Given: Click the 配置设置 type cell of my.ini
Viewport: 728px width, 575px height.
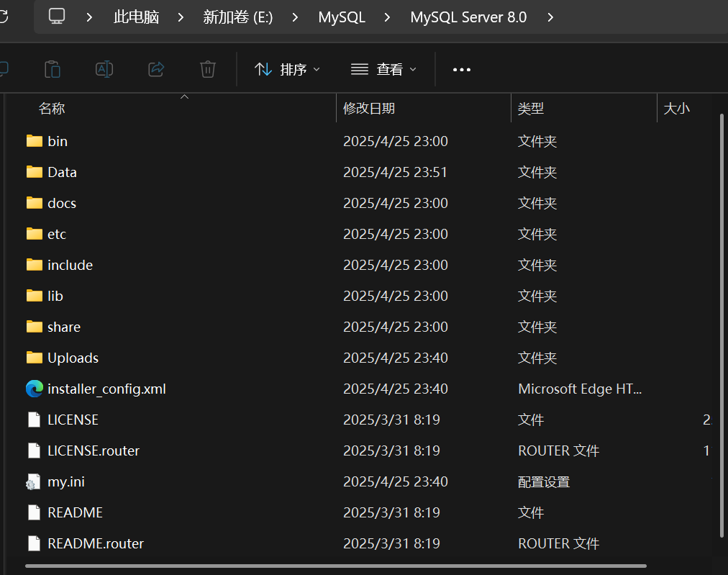Looking at the screenshot, I should tap(544, 481).
